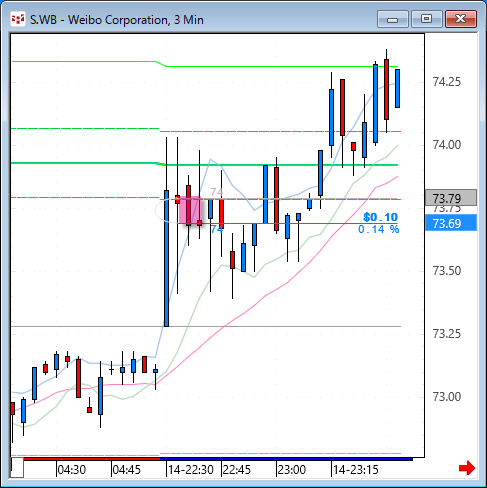Click the blue session bar under the chart

tap(286, 459)
